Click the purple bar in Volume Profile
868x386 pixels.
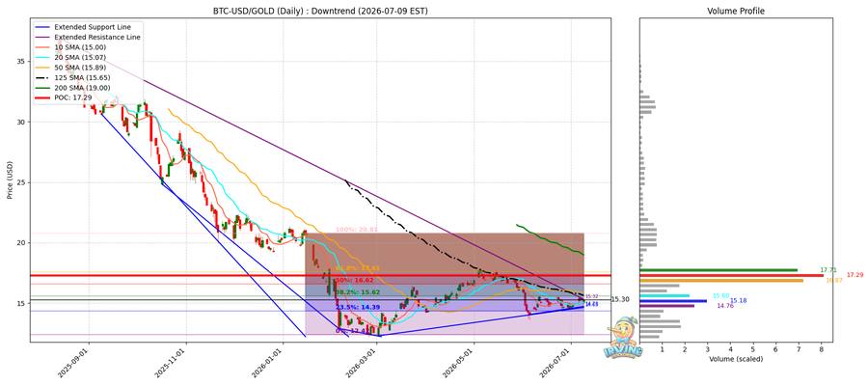coord(667,306)
